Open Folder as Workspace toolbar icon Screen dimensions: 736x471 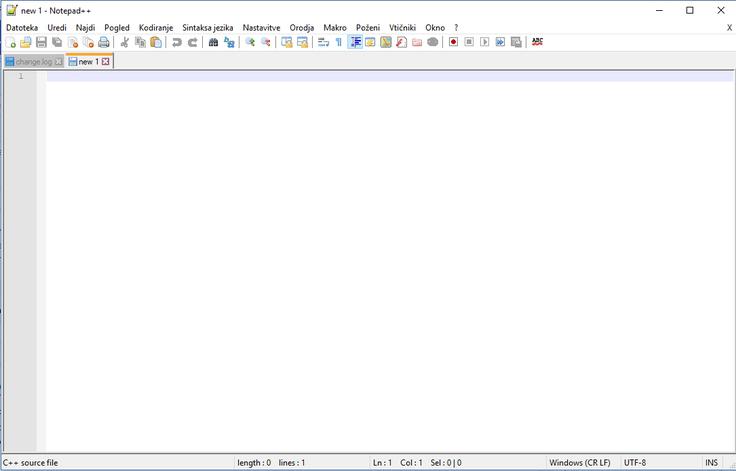tap(417, 42)
